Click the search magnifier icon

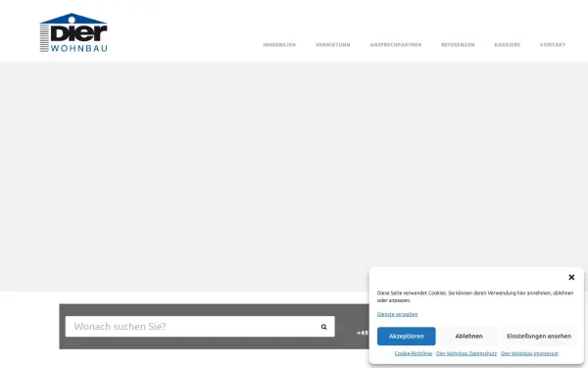pyautogui.click(x=324, y=327)
